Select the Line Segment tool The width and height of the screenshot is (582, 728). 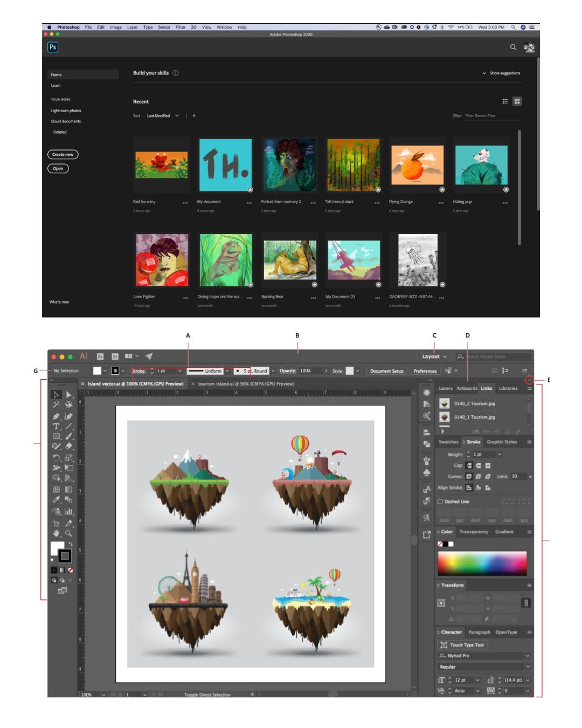click(x=68, y=426)
